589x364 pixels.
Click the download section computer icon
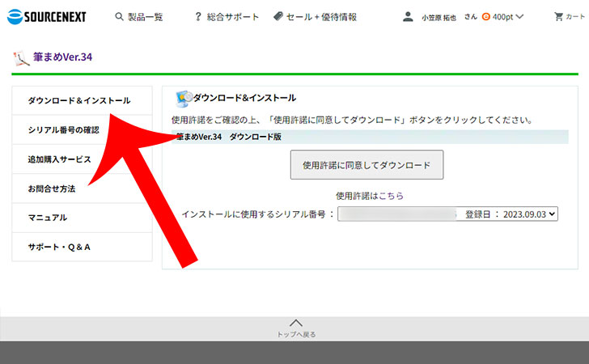[x=184, y=99]
